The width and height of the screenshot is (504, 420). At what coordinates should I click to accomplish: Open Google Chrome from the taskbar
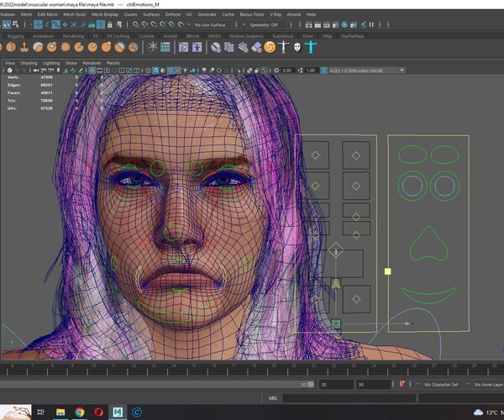(80, 412)
